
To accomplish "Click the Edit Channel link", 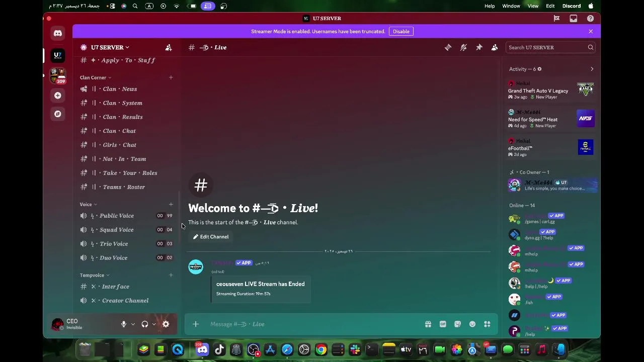I will 211,237.
